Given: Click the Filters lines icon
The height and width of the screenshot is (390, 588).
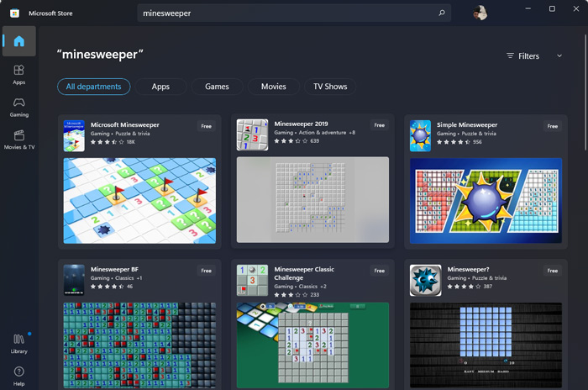Looking at the screenshot, I should [510, 55].
